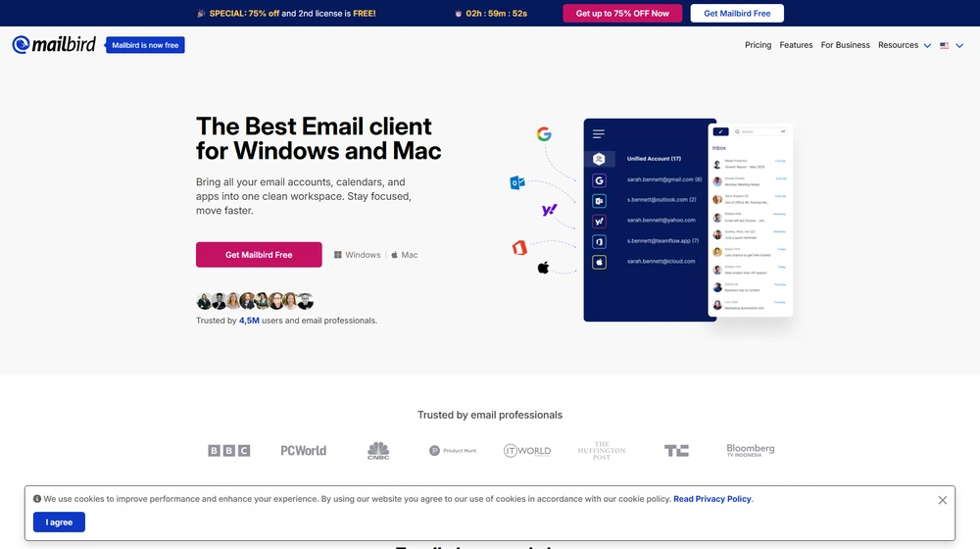This screenshot has height=549, width=980.
Task: Click the Trusted by email professionals heading
Action: pos(490,415)
